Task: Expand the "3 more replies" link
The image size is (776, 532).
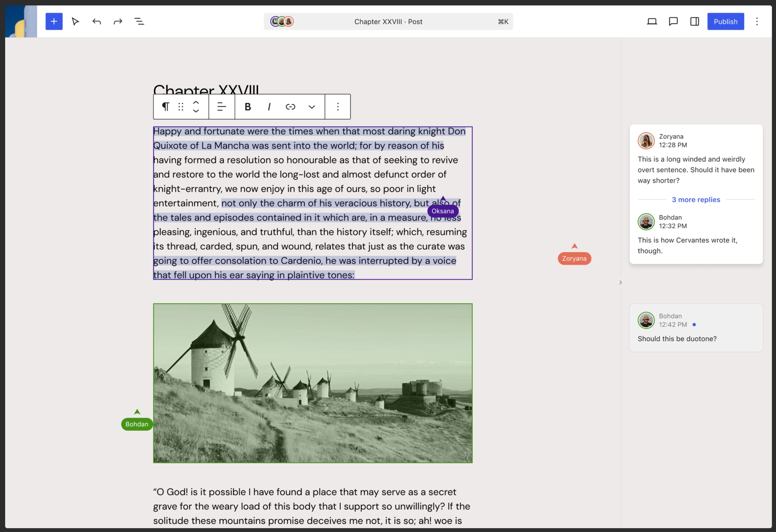Action: (x=696, y=199)
